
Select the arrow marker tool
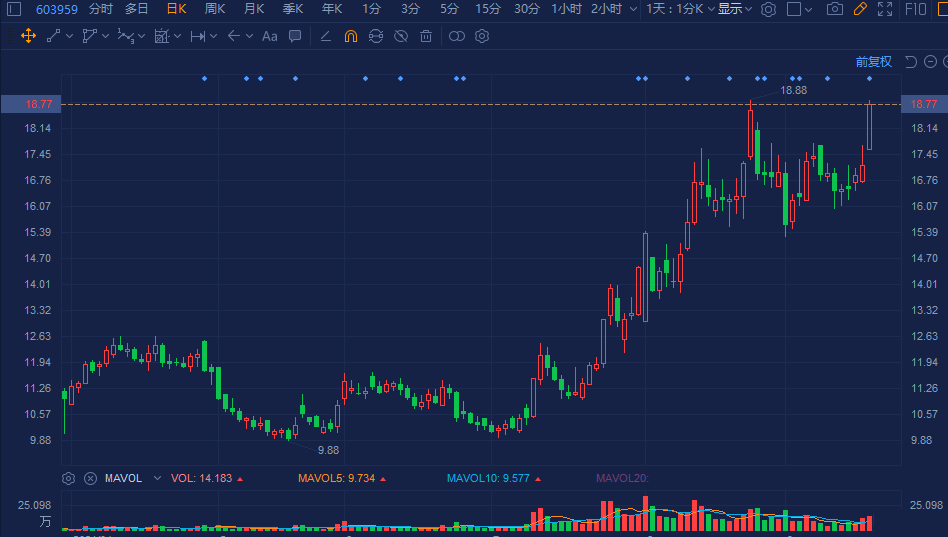[234, 36]
